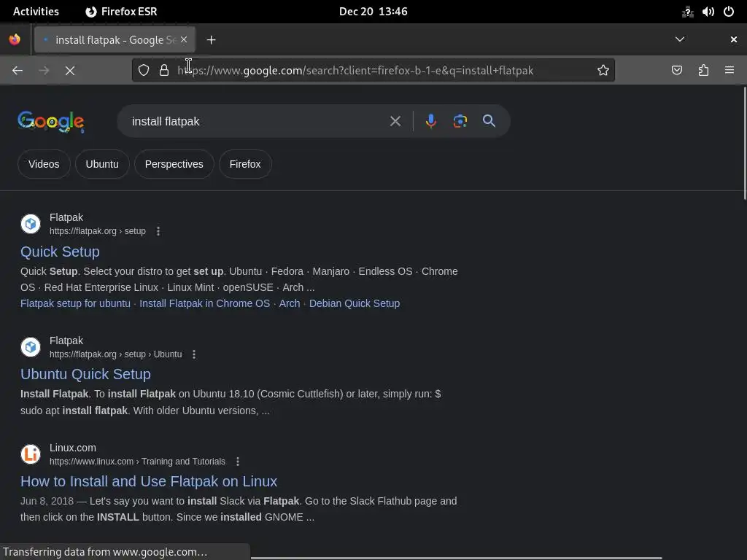747x560 pixels.
Task: Start voice search with the microphone icon
Action: coord(430,121)
